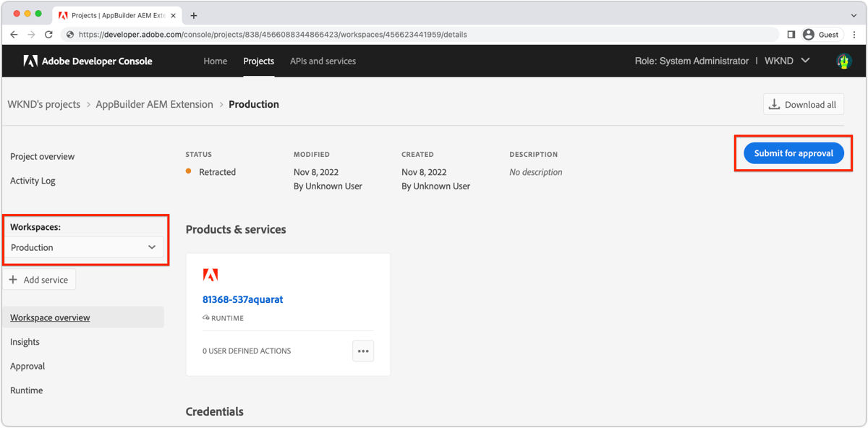Click the browser sidebar panel icon
Image resolution: width=868 pixels, height=428 pixels.
click(790, 34)
